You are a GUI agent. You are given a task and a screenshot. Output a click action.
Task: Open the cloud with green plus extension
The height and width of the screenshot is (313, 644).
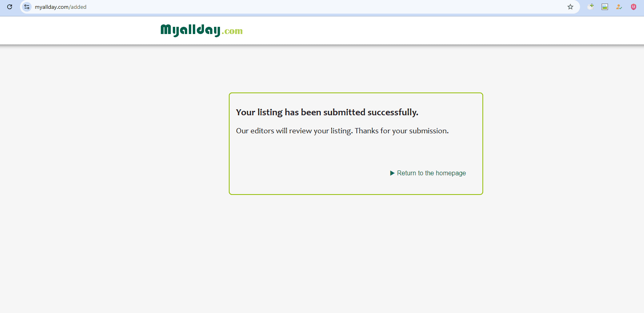click(x=591, y=6)
